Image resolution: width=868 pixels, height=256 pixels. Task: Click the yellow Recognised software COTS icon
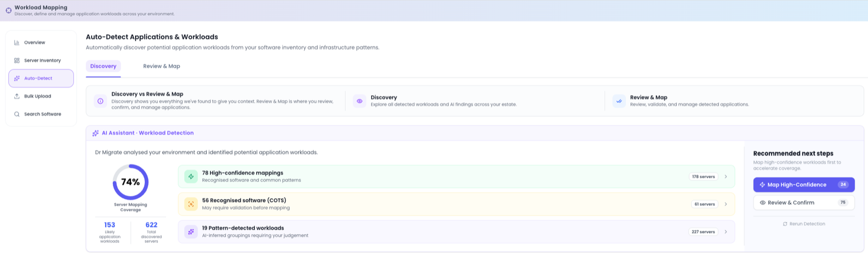[x=191, y=204]
